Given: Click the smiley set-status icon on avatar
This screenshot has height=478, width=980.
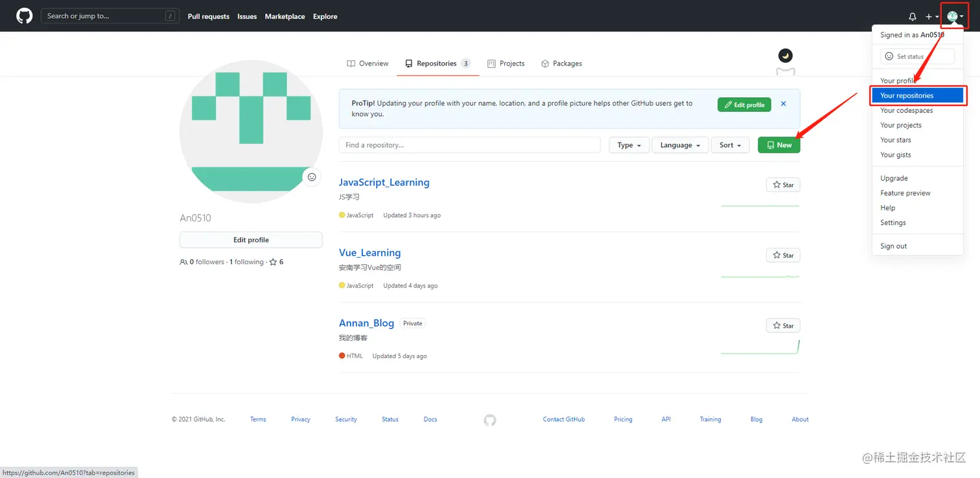Looking at the screenshot, I should coord(312,177).
